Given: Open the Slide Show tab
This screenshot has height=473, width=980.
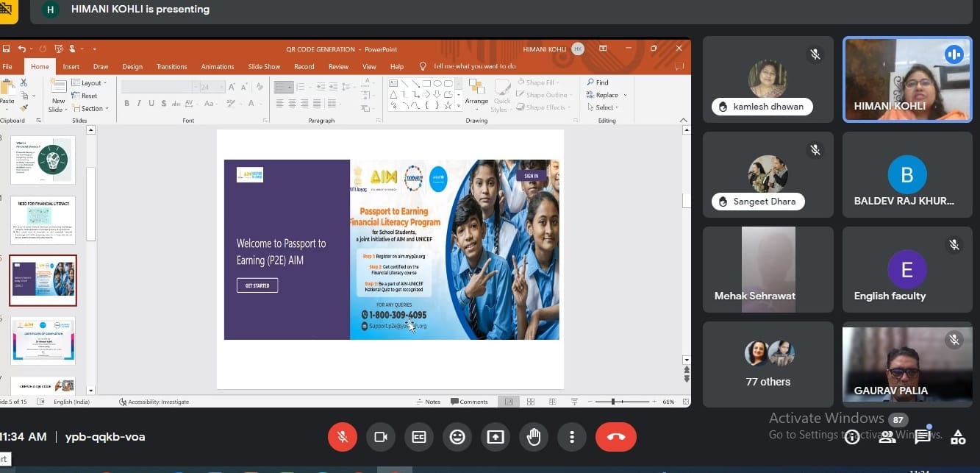Looking at the screenshot, I should (264, 66).
